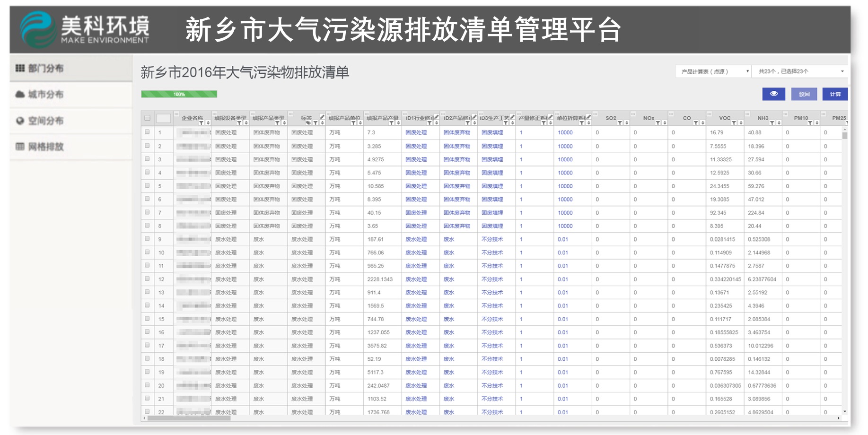Click the filter icon in SO2 column
This screenshot has width=868, height=435.
(x=620, y=123)
